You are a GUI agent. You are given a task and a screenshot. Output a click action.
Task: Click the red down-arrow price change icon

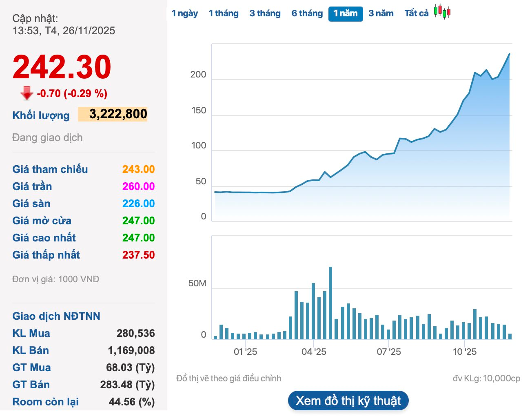click(27, 93)
